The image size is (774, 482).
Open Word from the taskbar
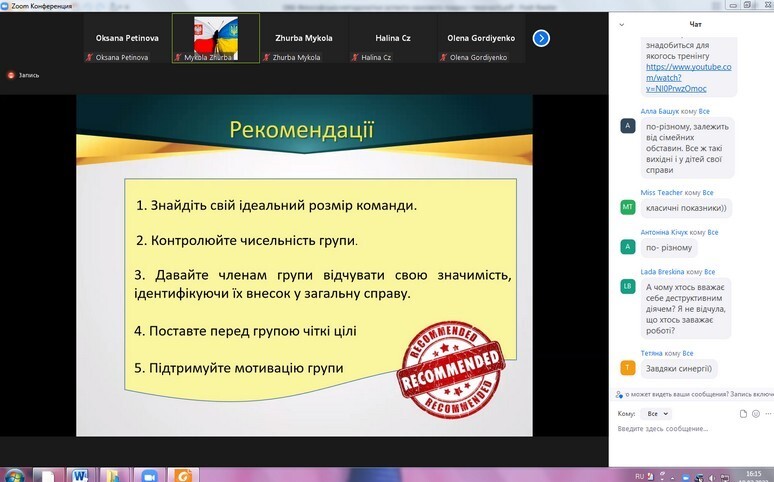tap(79, 475)
